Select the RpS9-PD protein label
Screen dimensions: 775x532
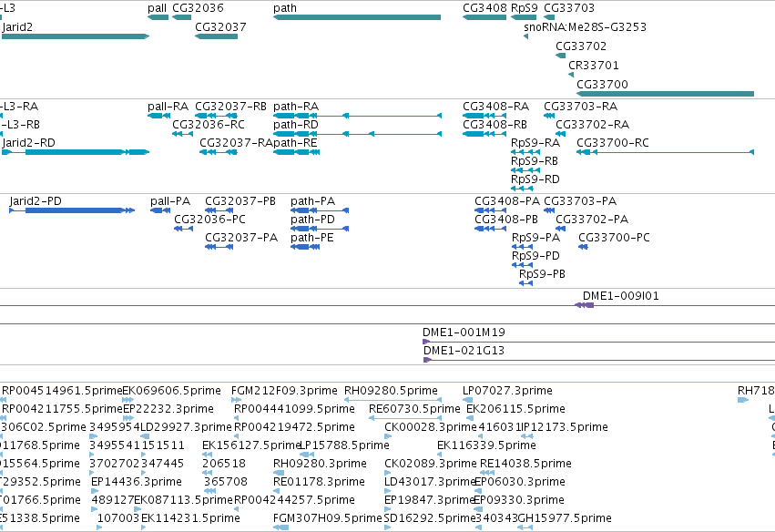(535, 256)
